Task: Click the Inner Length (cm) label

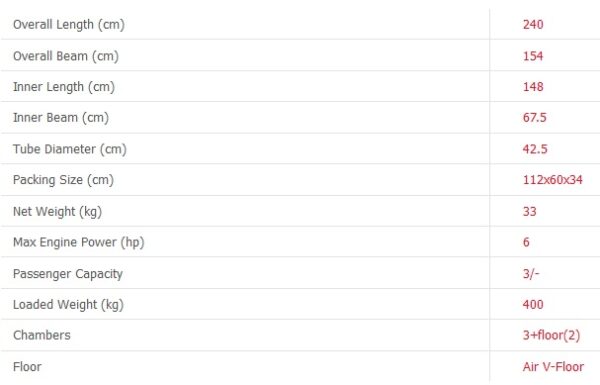Action: [64, 87]
